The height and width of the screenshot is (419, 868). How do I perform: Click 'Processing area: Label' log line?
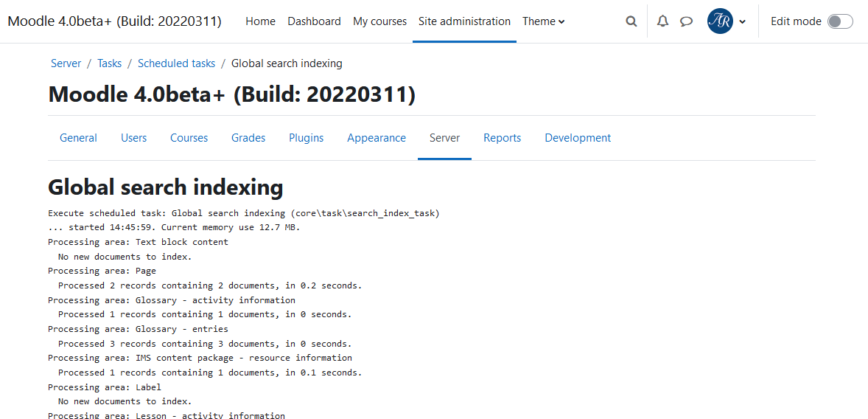point(105,387)
